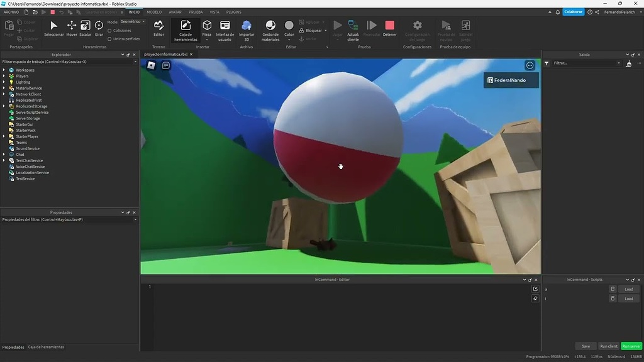
Task: Open the Modo Geométrico dropdown
Action: click(133, 22)
